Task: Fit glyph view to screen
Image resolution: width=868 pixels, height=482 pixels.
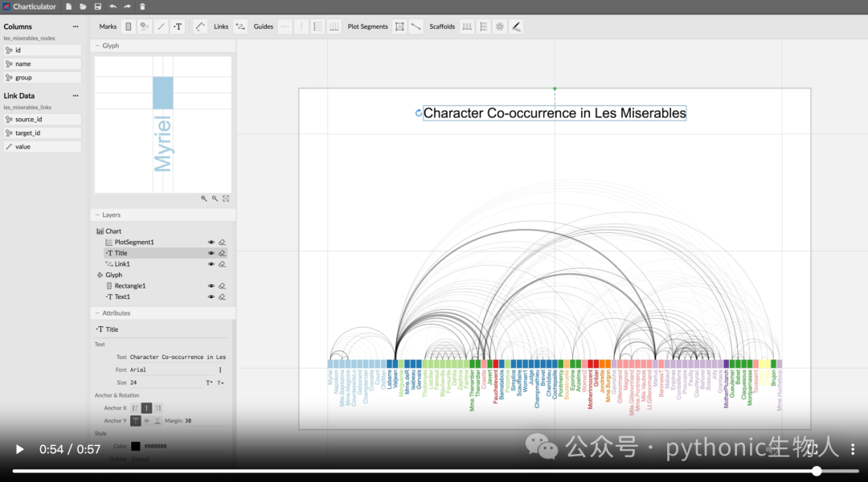Action: click(x=226, y=198)
